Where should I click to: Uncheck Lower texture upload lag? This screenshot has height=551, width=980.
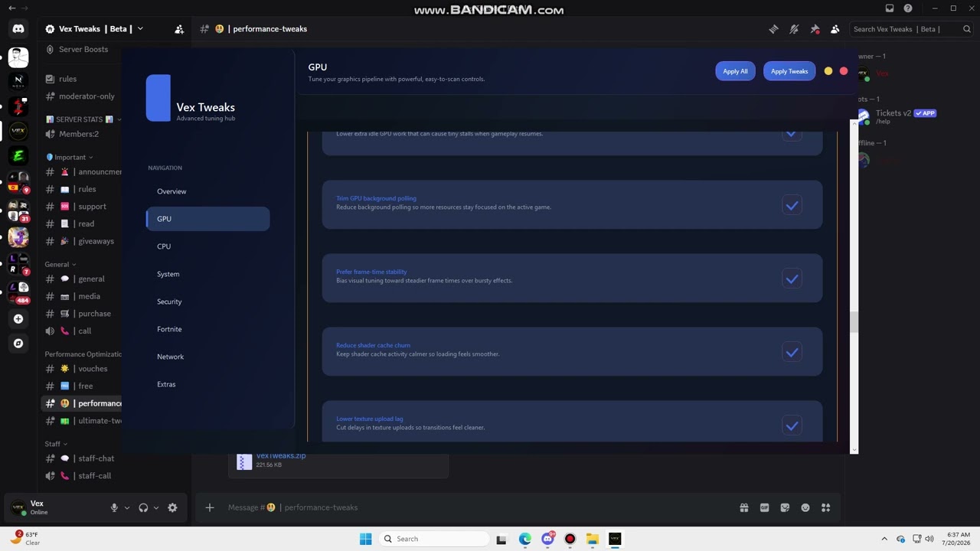coord(792,425)
